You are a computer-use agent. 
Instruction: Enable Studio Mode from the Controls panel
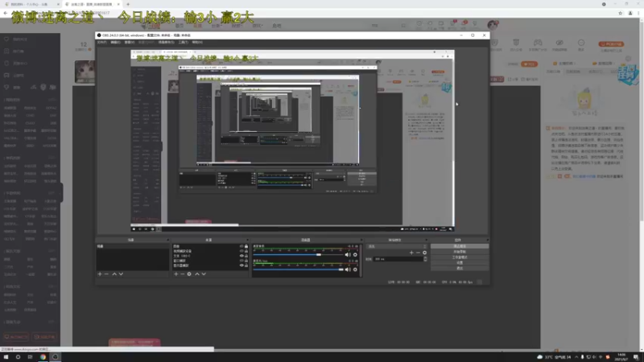pyautogui.click(x=460, y=257)
